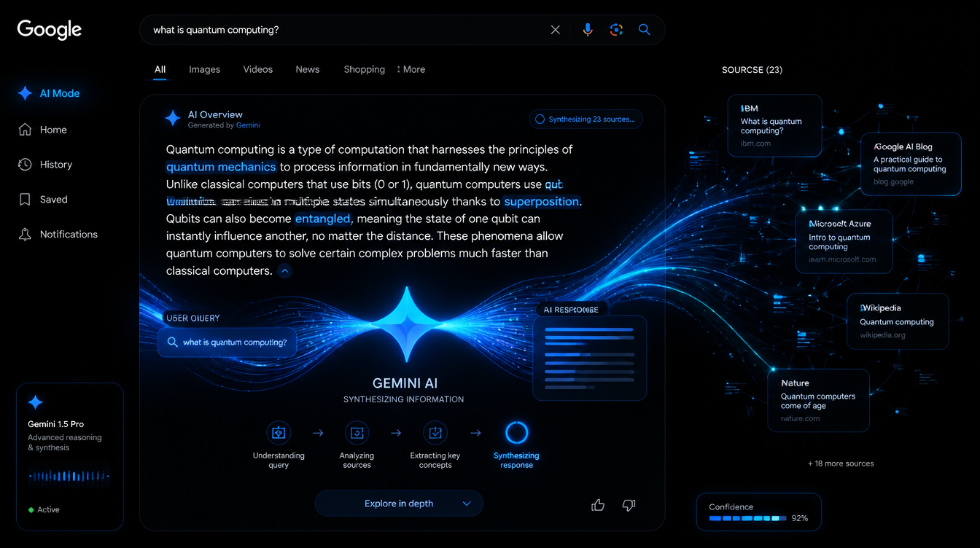Open the More search filters menu
The width and height of the screenshot is (980, 548).
411,70
